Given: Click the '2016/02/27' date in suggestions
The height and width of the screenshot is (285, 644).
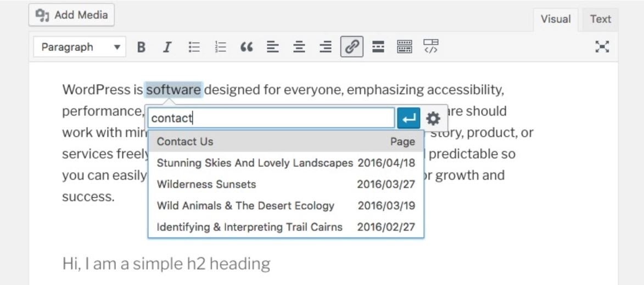Looking at the screenshot, I should (x=386, y=227).
